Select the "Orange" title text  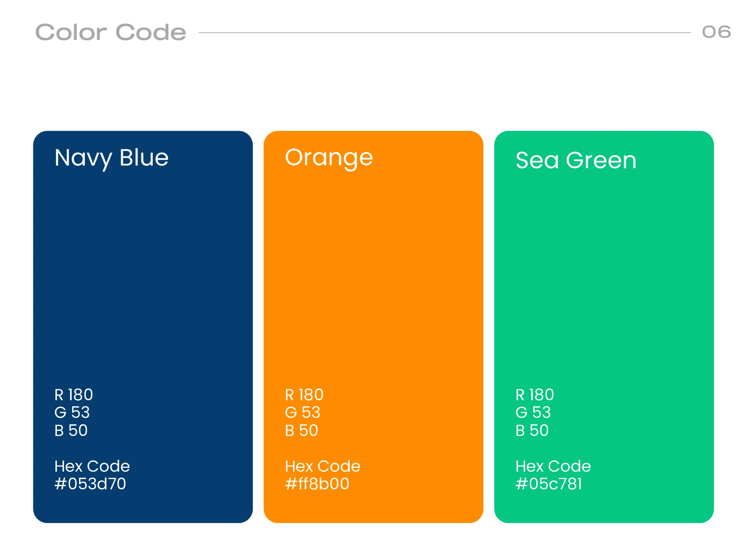coord(329,158)
